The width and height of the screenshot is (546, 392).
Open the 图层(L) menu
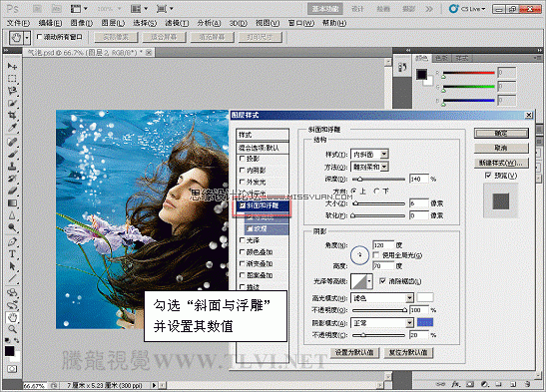(113, 23)
